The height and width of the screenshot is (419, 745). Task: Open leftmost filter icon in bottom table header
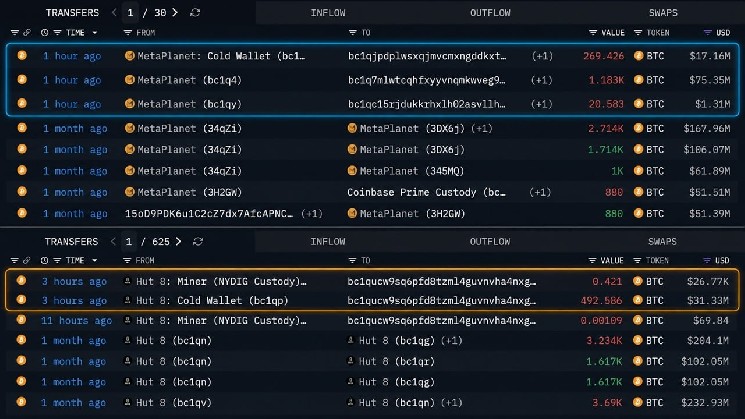point(15,260)
